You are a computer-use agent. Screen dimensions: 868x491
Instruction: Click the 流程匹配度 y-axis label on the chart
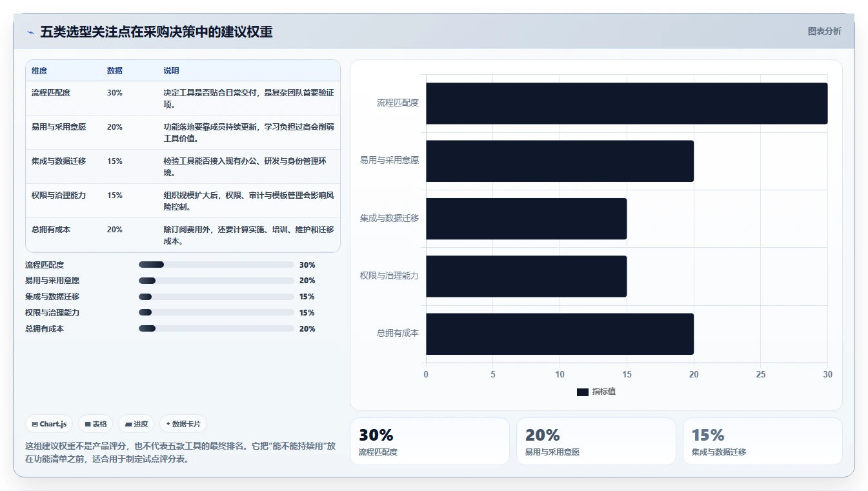(x=398, y=103)
